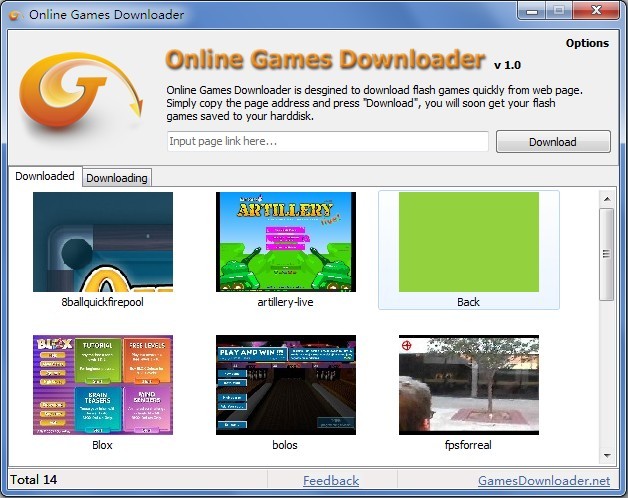Open the Options menu
The height and width of the screenshot is (498, 628).
click(x=587, y=43)
